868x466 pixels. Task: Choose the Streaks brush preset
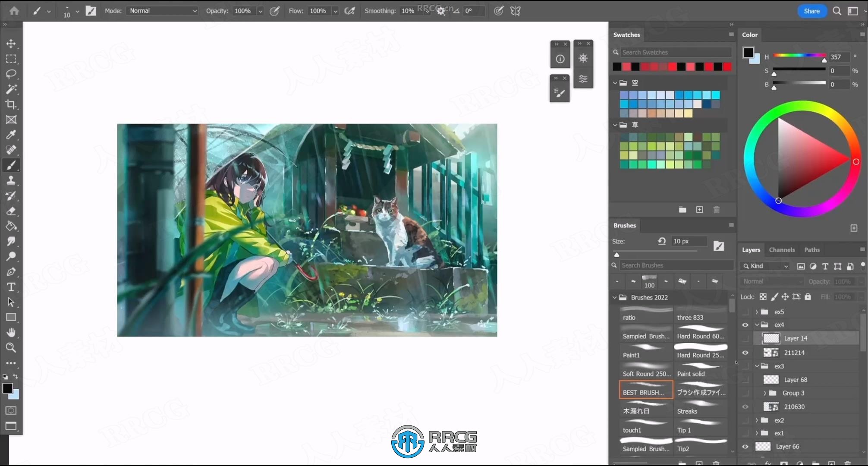point(701,408)
